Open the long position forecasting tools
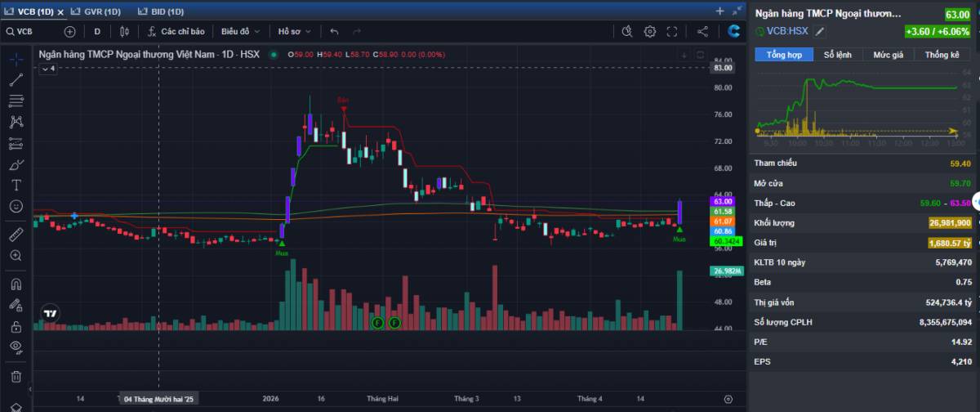 pyautogui.click(x=16, y=143)
